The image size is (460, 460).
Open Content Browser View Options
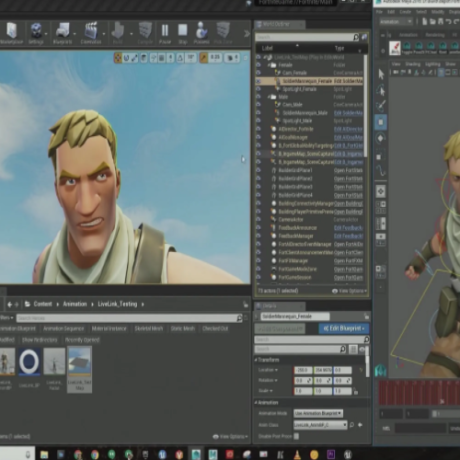coord(230,436)
